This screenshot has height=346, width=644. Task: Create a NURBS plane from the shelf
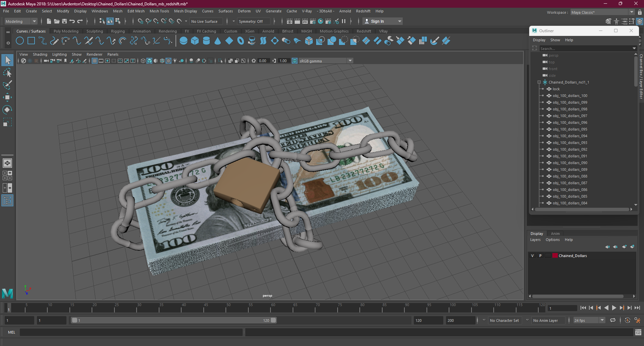[x=229, y=41]
